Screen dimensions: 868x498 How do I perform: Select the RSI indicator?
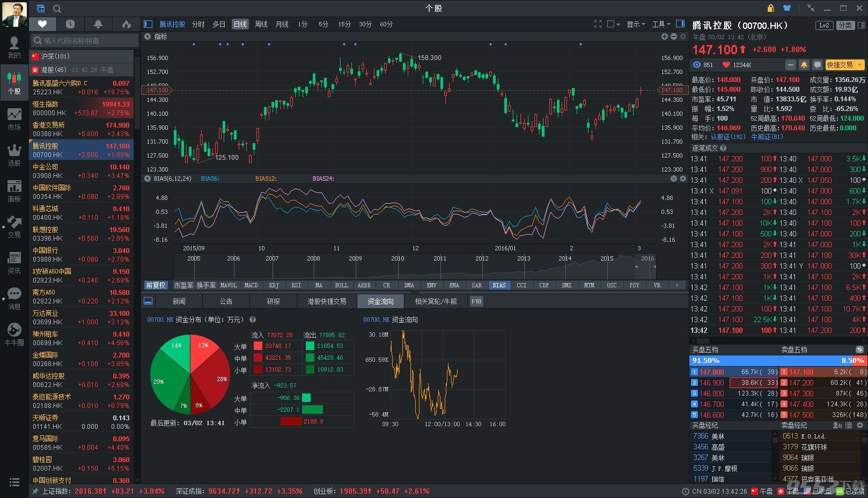click(x=296, y=285)
